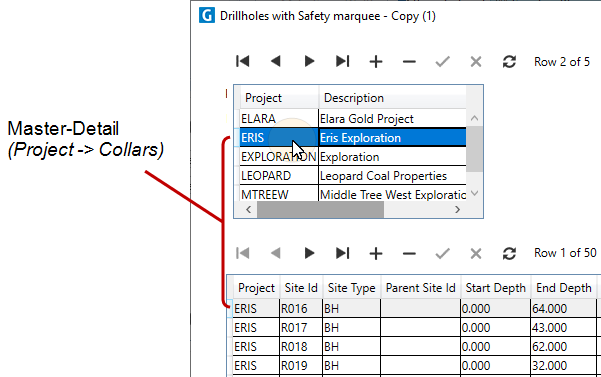Click Site Id column header

click(301, 288)
